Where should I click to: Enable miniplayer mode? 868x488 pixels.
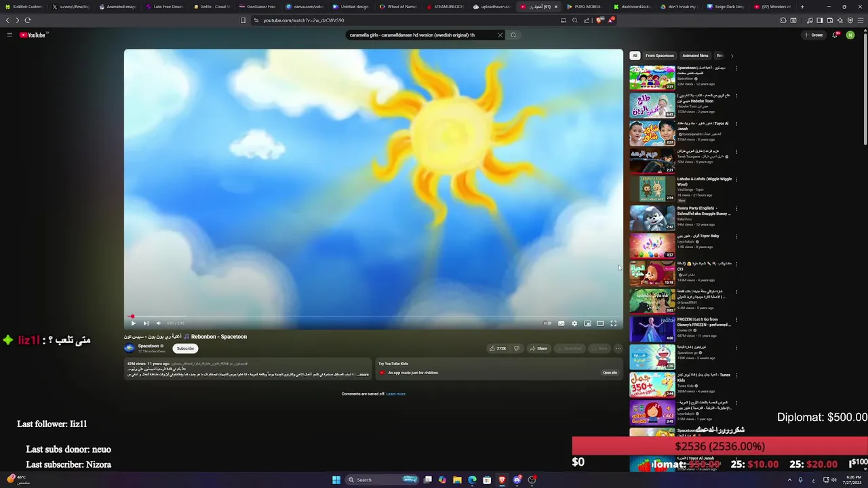pyautogui.click(x=587, y=323)
